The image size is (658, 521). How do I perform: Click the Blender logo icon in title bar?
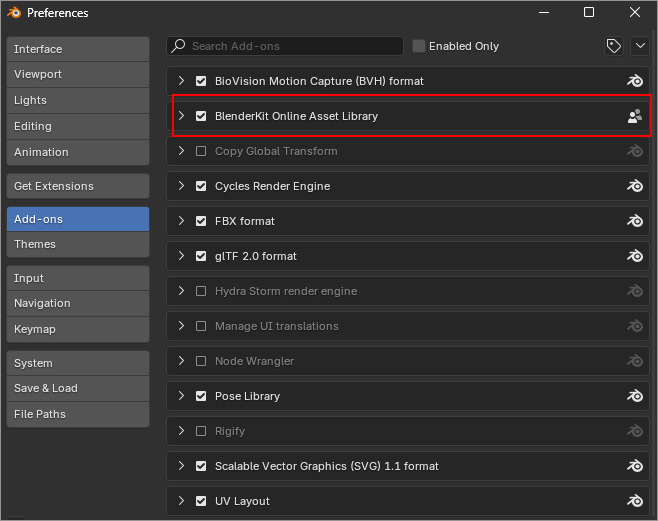[13, 13]
